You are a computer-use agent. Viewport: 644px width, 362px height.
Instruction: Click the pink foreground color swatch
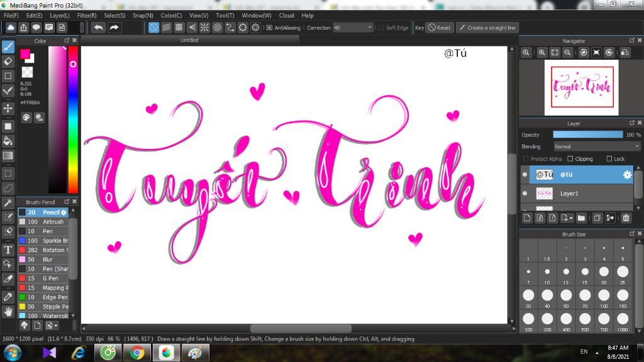point(25,54)
